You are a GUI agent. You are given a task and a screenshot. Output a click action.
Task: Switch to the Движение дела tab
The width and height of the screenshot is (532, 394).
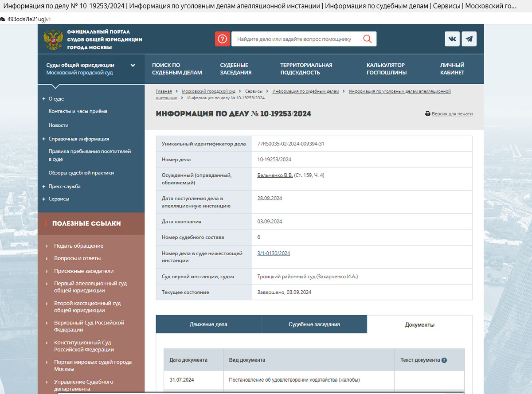[x=208, y=324]
